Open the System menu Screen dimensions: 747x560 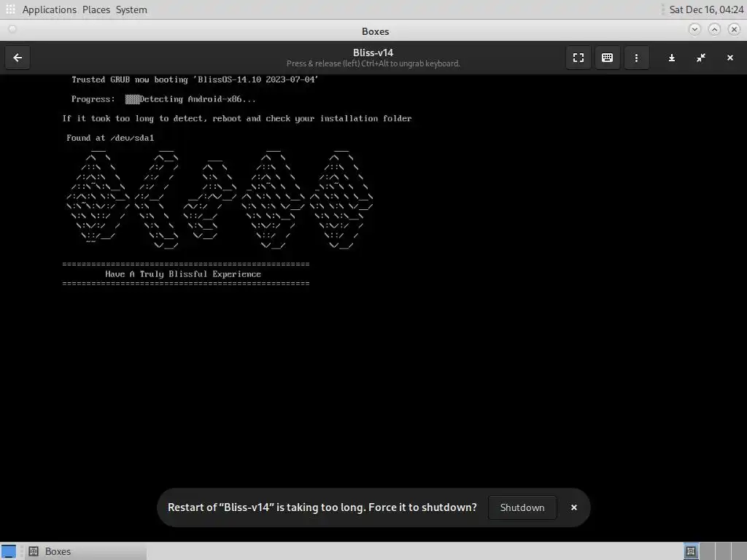[131, 9]
